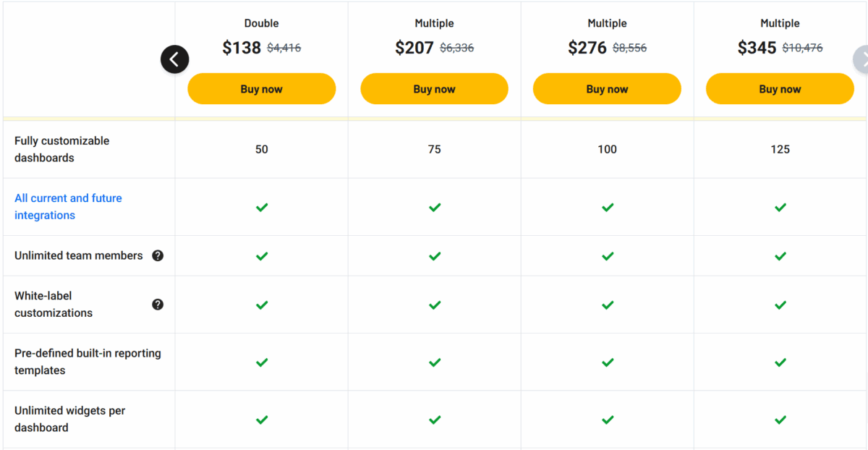Click the integrations checkmark in the $345 column
The image size is (868, 450).
[780, 207]
